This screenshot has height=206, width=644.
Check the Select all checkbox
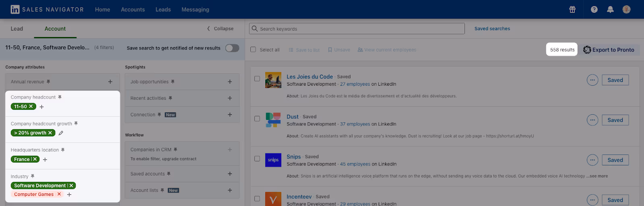click(253, 49)
